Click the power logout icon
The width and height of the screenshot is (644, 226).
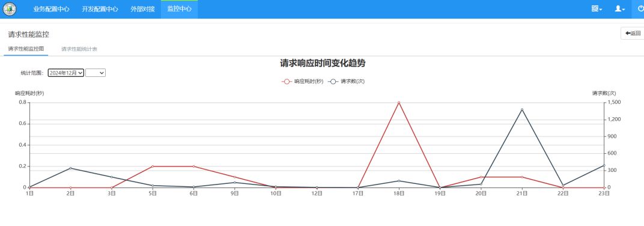[641, 9]
